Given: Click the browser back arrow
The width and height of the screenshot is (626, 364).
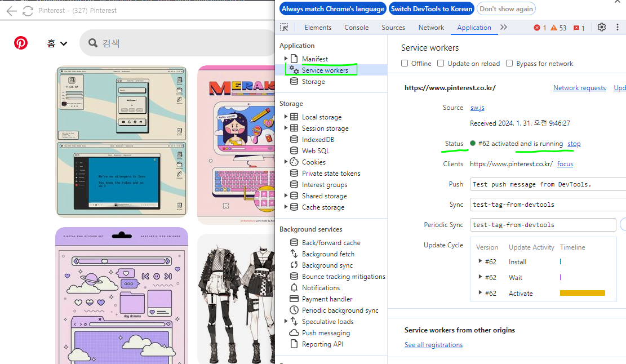Looking at the screenshot, I should [x=12, y=11].
